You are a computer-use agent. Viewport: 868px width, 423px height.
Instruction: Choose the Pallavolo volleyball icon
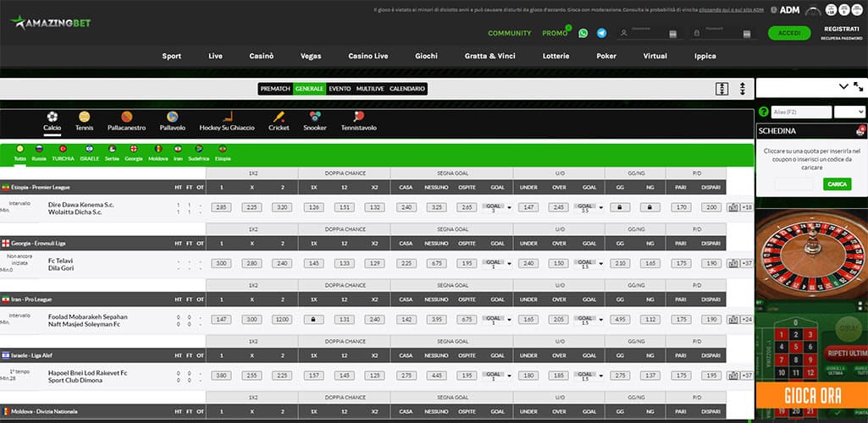coord(172,117)
